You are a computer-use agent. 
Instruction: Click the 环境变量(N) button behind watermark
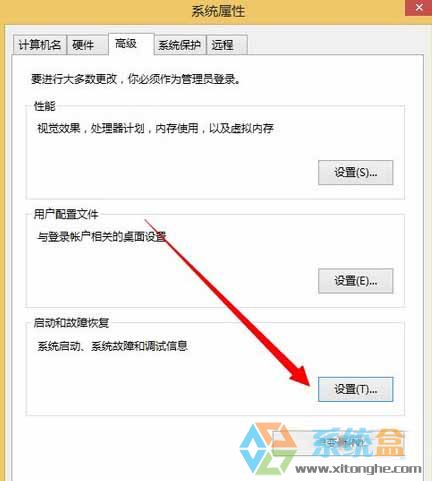[338, 443]
